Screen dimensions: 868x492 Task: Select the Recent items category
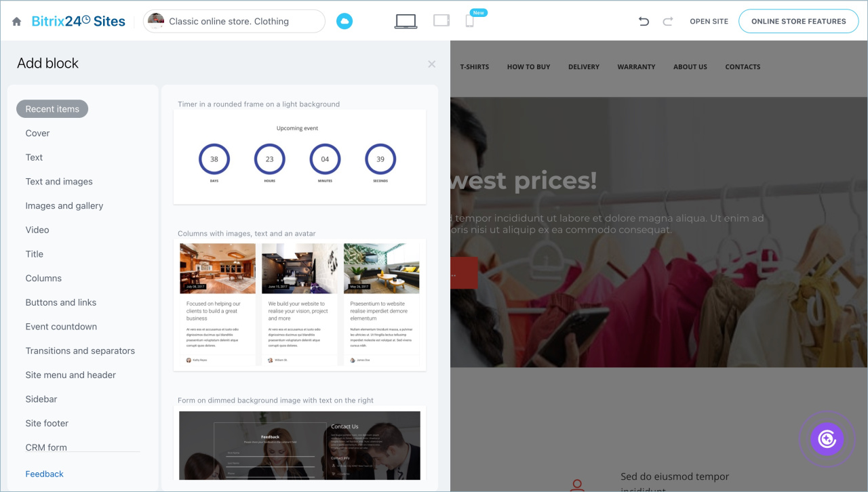[52, 109]
